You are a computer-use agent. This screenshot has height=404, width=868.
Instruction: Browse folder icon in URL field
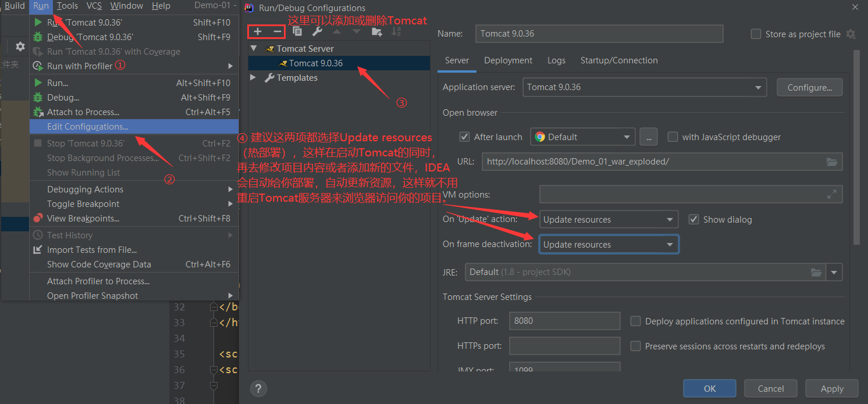pos(832,162)
